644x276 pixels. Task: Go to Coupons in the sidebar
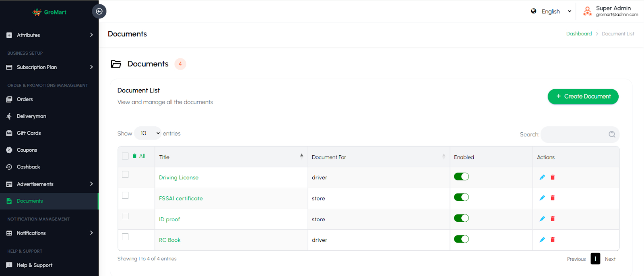(x=27, y=150)
